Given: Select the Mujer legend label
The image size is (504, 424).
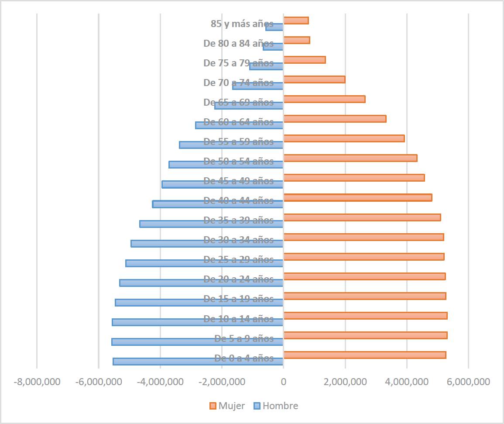Looking at the screenshot, I should point(231,406).
